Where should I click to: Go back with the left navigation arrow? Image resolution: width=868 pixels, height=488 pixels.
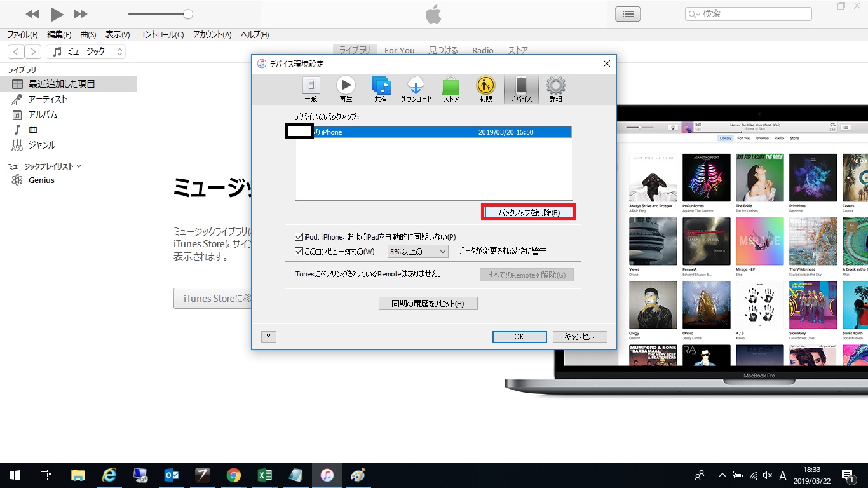point(17,51)
